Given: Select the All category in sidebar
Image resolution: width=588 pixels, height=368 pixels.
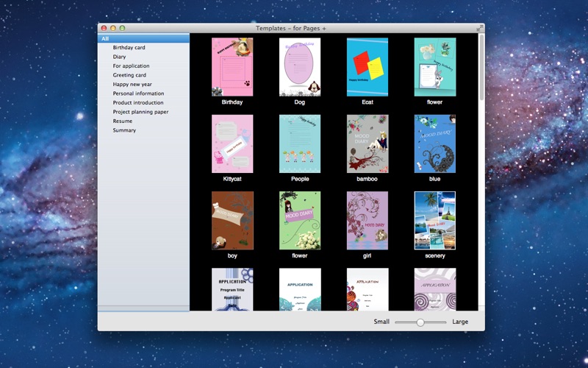Looking at the screenshot, I should 143,38.
